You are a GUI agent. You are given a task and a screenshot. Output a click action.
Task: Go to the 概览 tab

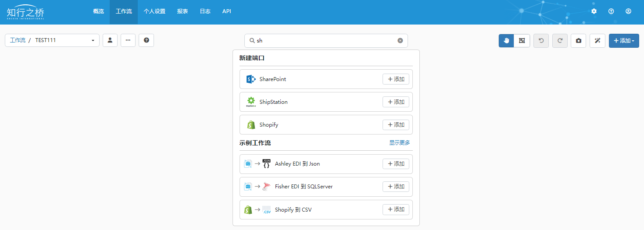[98, 11]
